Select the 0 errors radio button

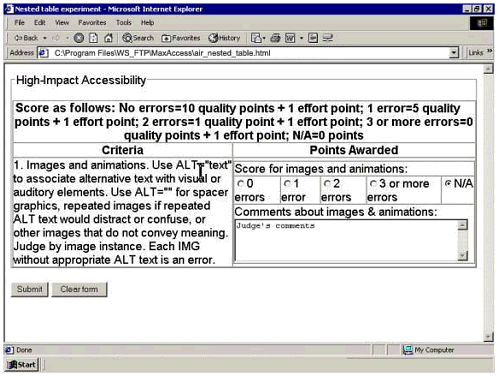(240, 184)
